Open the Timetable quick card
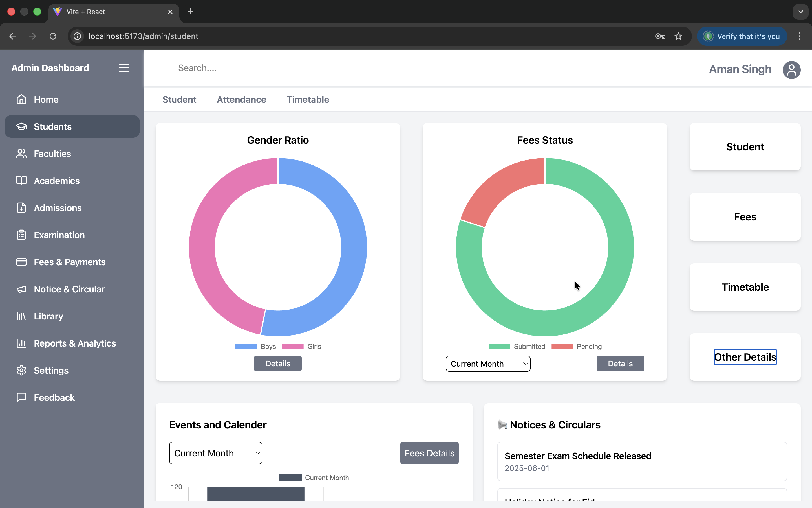 [745, 287]
